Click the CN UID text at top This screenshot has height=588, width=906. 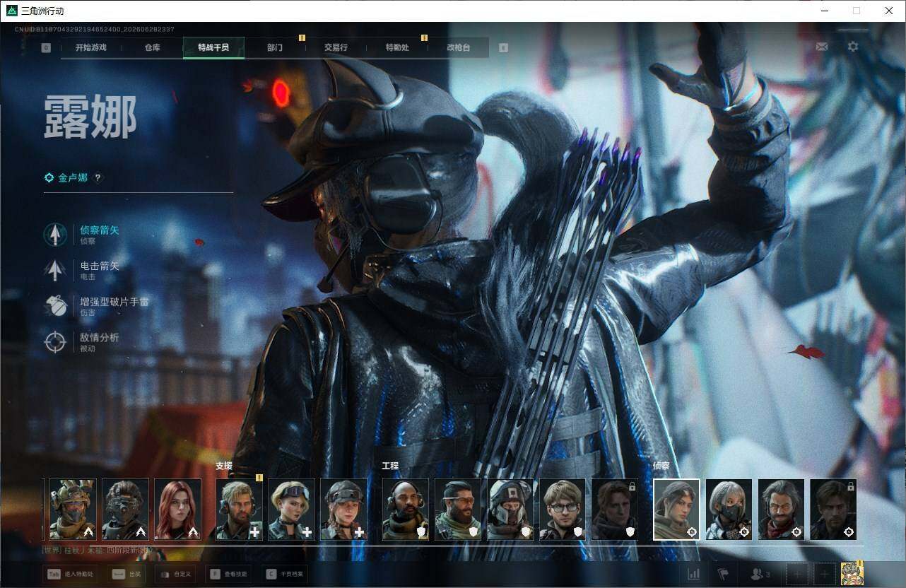pyautogui.click(x=95, y=30)
